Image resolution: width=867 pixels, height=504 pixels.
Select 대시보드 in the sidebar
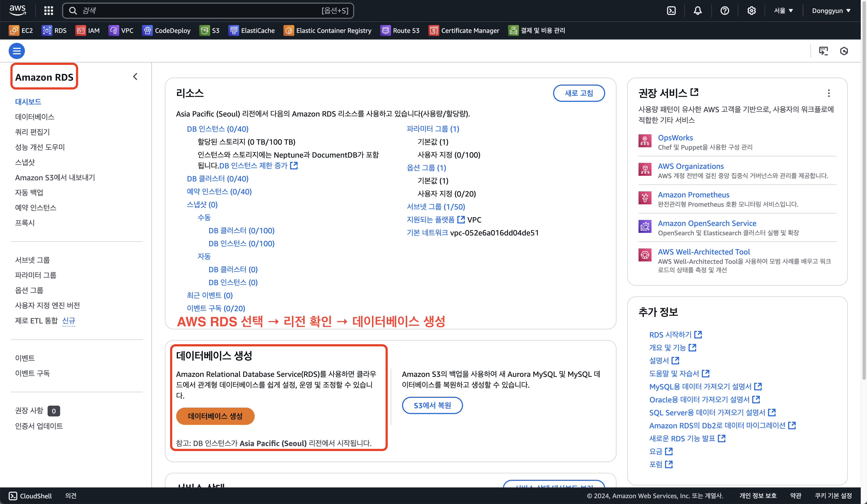tap(28, 101)
